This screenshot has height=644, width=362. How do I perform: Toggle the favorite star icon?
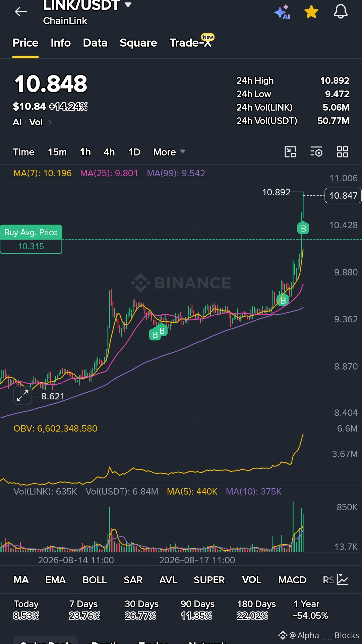(x=311, y=12)
